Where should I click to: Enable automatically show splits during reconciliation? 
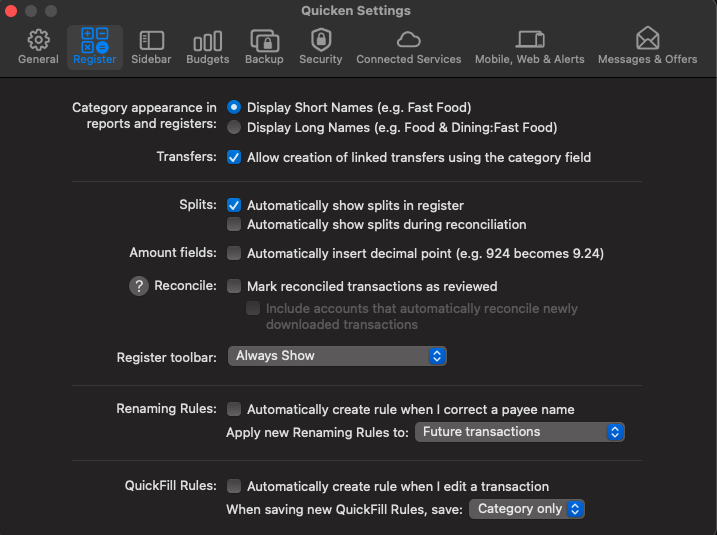click(x=234, y=225)
